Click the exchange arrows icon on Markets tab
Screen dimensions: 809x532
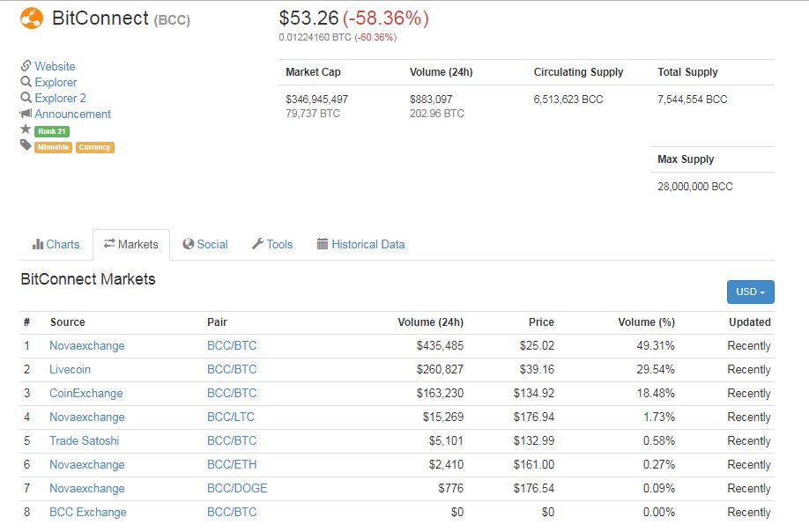point(109,243)
